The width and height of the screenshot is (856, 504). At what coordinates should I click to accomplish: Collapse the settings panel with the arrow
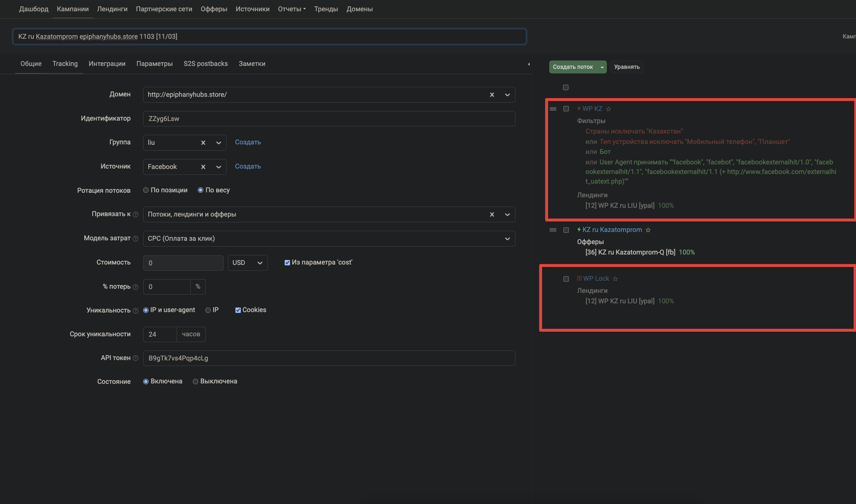point(529,64)
